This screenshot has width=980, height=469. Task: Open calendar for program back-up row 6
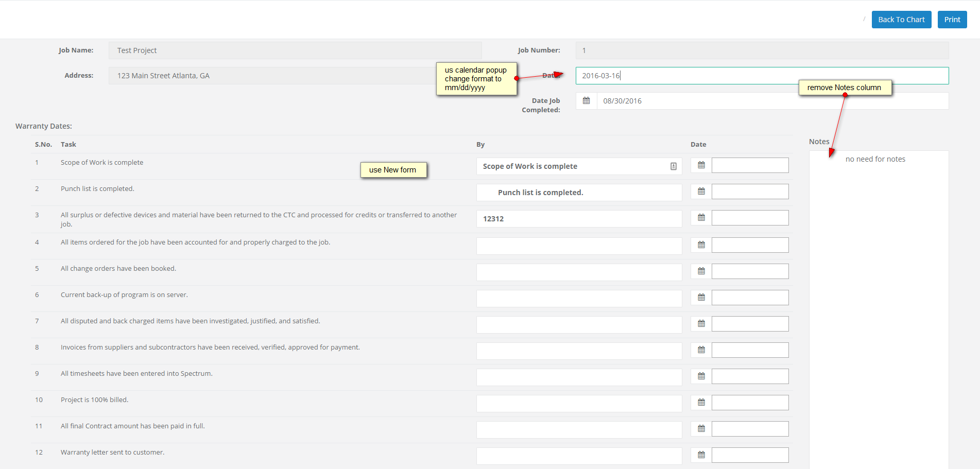tap(701, 298)
